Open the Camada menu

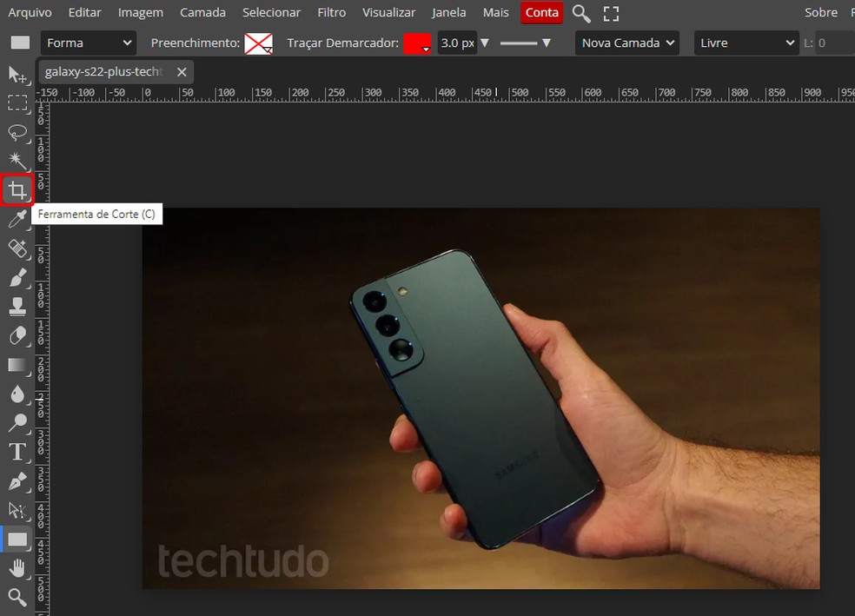tap(202, 13)
